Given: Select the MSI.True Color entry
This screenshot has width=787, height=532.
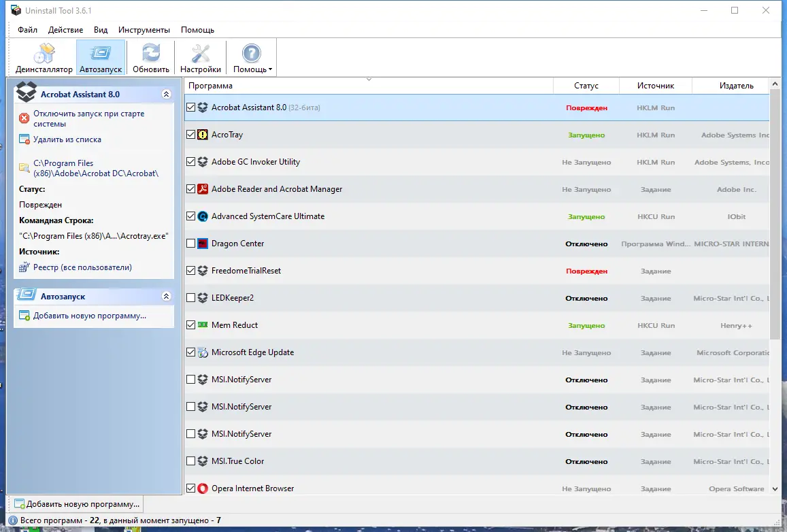Looking at the screenshot, I should coord(477,461).
